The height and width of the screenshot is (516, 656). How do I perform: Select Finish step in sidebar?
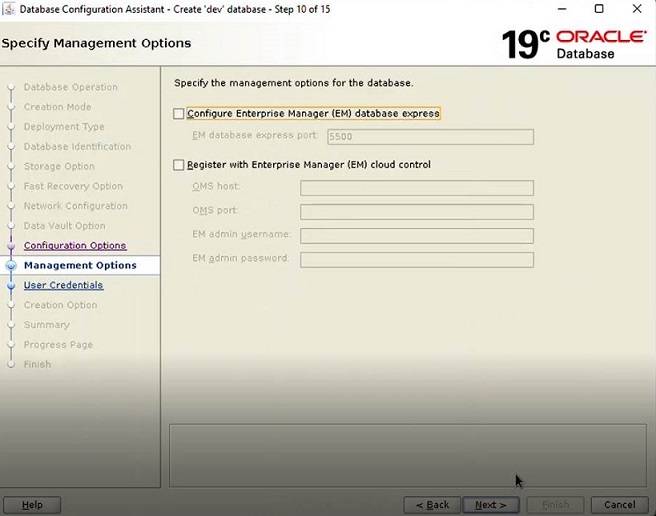[37, 365]
